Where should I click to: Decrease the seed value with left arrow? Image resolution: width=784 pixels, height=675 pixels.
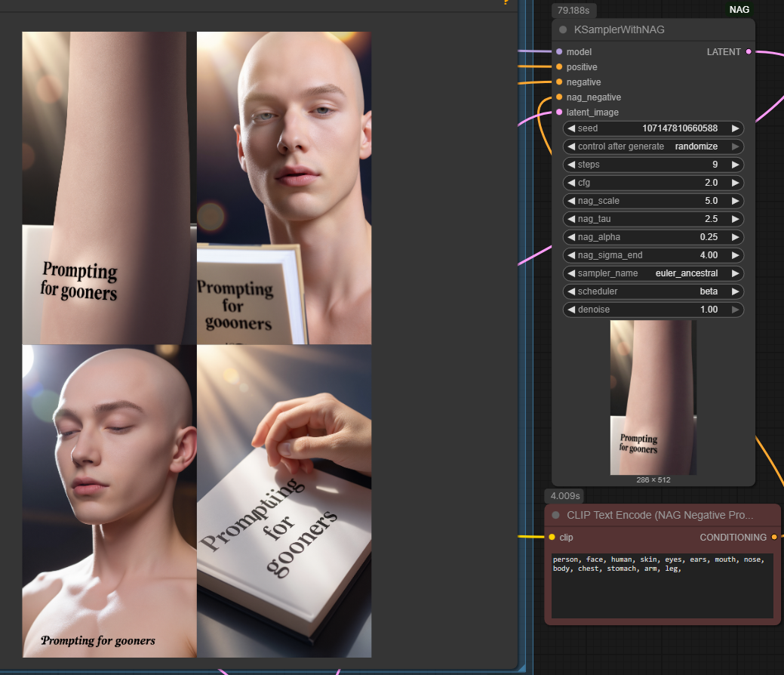(x=571, y=128)
